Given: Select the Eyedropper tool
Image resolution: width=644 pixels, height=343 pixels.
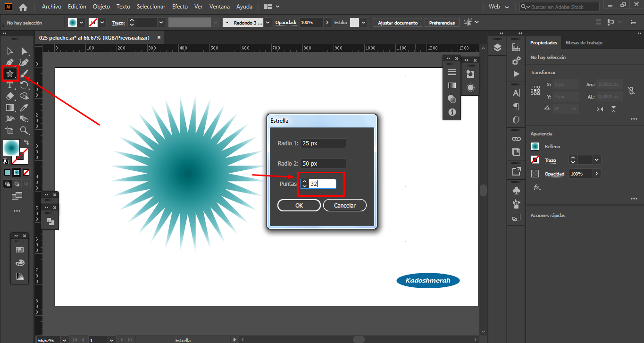Looking at the screenshot, I should 24,108.
